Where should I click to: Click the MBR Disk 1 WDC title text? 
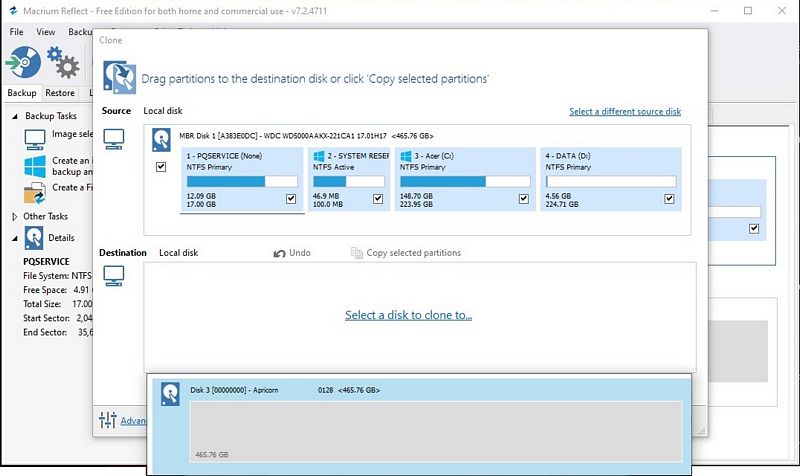[x=306, y=136]
